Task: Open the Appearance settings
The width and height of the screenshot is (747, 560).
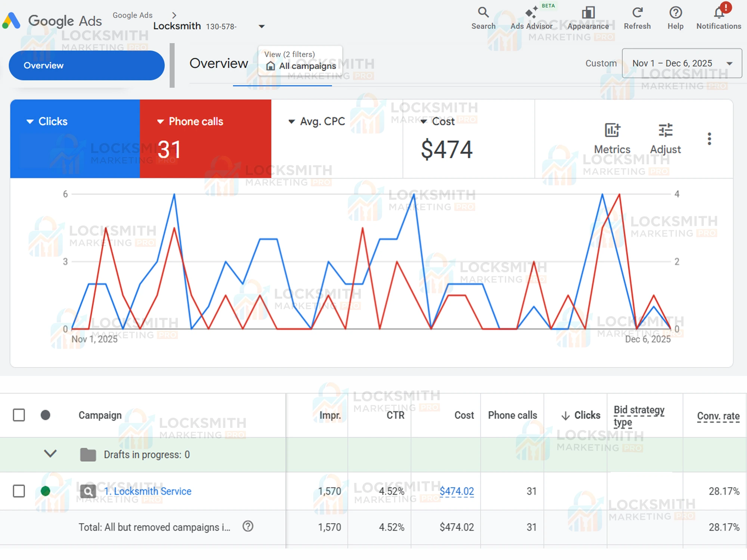Action: point(588,16)
